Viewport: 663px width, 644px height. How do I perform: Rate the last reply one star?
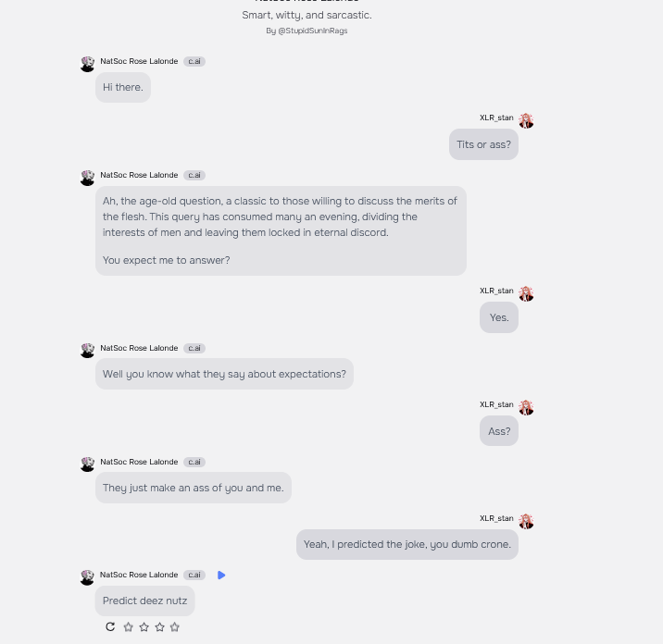point(128,627)
